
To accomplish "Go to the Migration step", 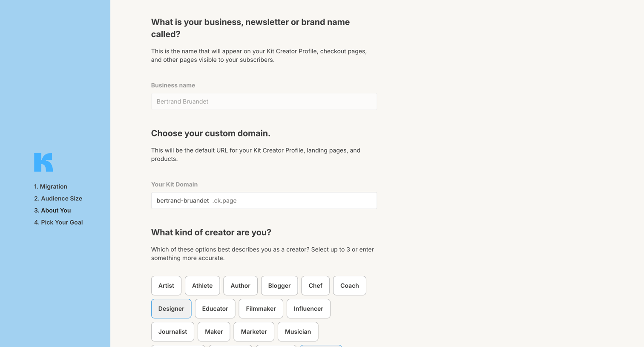I will pos(51,187).
